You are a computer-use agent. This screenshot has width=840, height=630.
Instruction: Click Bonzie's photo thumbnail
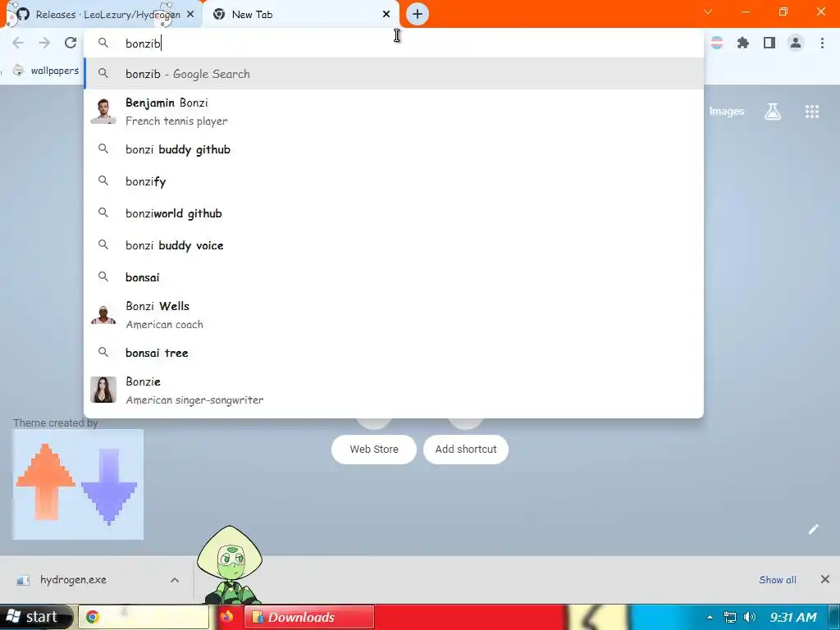point(103,390)
